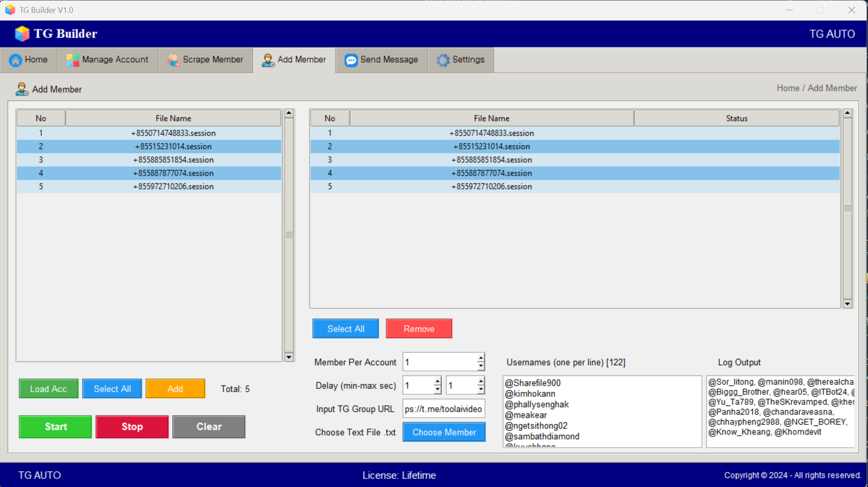Click the Home tab house icon
This screenshot has width=868, height=487.
[x=15, y=60]
